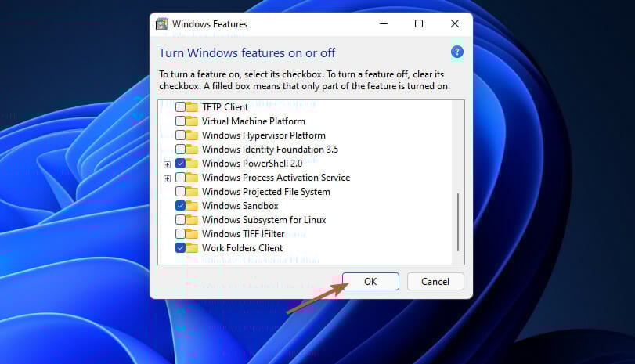Uncheck the Work Folders Client checkbox
The image size is (635, 364).
pyautogui.click(x=180, y=247)
